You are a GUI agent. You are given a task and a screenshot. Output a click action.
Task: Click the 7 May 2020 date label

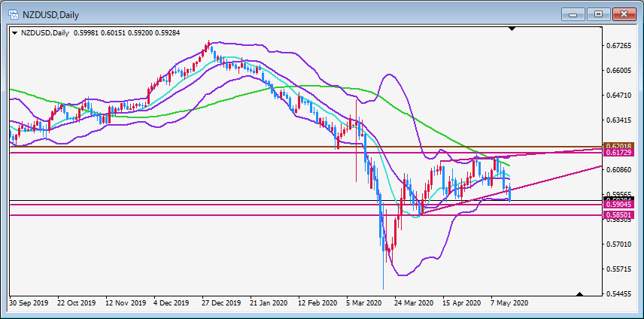tap(509, 303)
